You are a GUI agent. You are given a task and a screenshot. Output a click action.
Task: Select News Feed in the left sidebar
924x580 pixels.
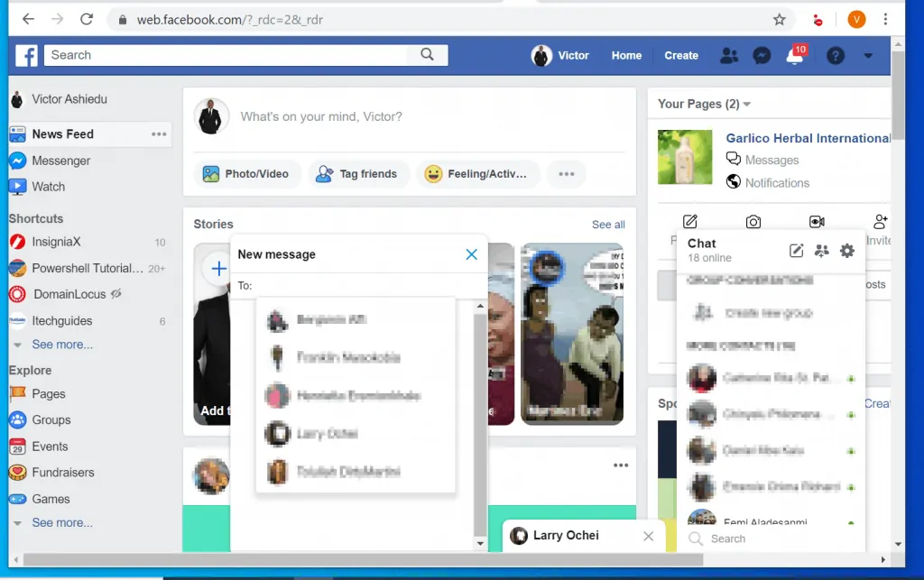pyautogui.click(x=63, y=133)
